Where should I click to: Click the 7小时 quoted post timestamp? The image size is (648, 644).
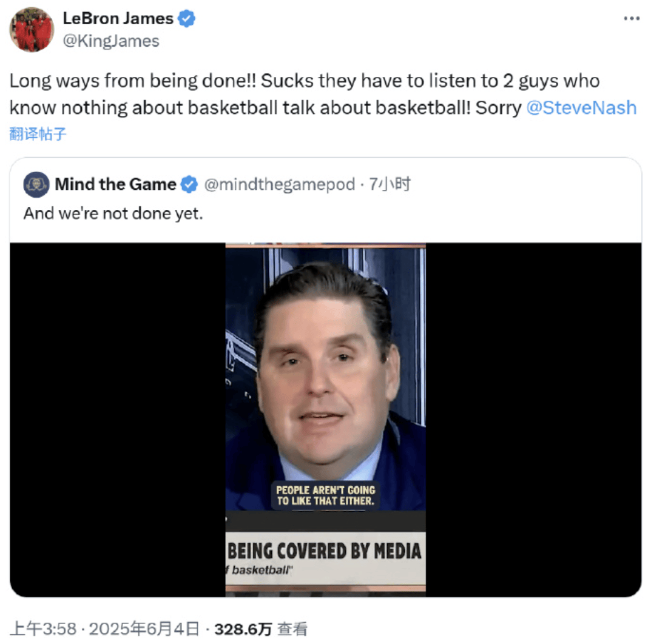390,184
